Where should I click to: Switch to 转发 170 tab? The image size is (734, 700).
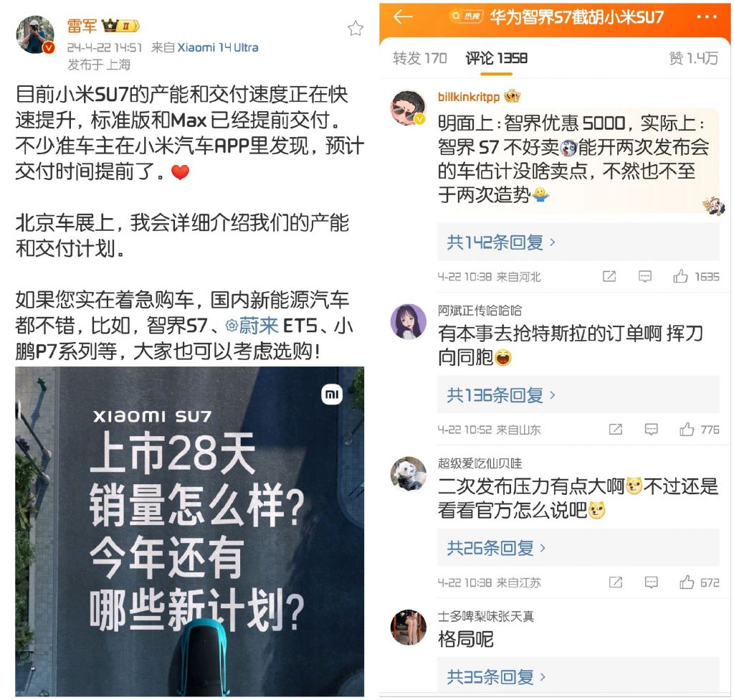coord(420,58)
